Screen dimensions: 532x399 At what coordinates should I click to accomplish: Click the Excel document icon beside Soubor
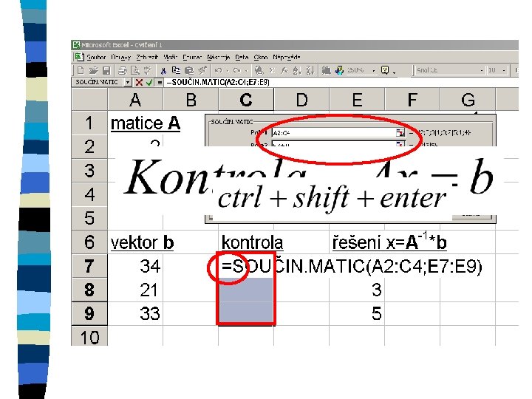coord(78,57)
